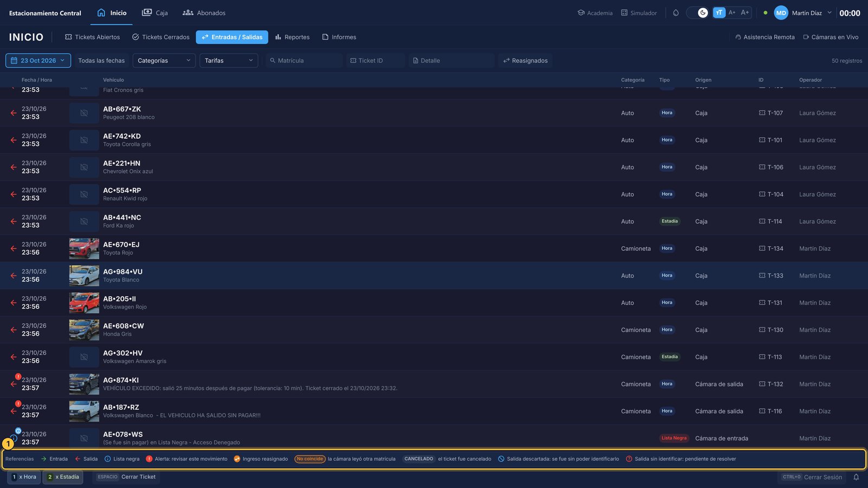Choose the 1 x Hora shortcut
This screenshot has width=868, height=488.
click(24, 477)
